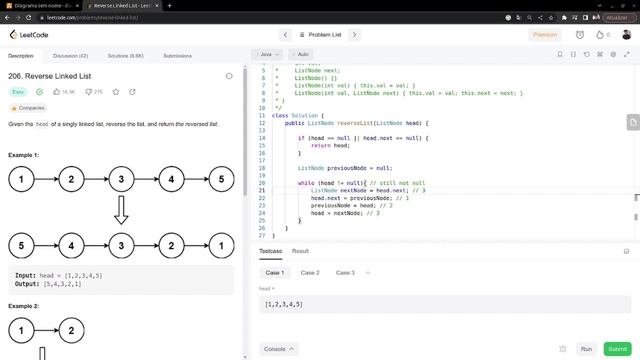The width and height of the screenshot is (640, 360).
Task: Click the streak flame icon
Action: [600, 35]
